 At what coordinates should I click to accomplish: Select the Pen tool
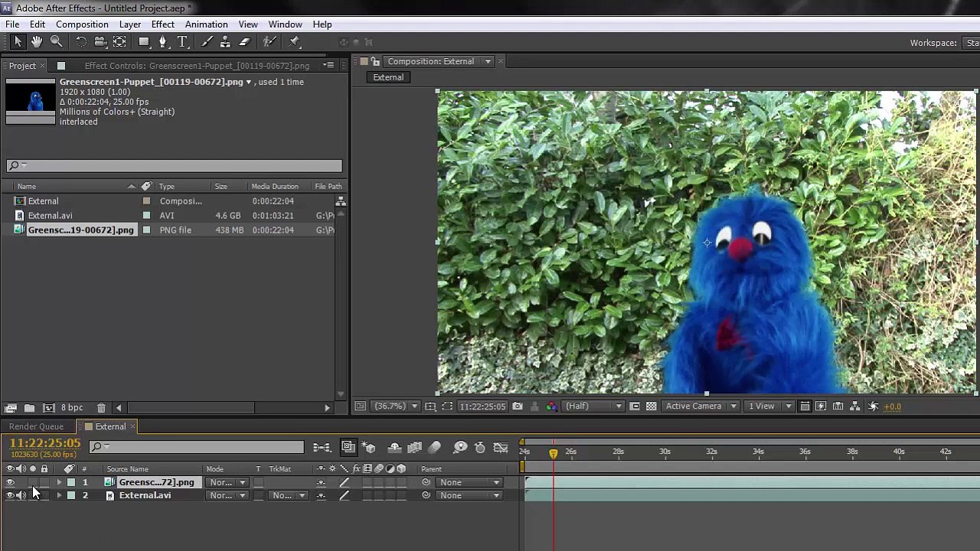tap(163, 42)
